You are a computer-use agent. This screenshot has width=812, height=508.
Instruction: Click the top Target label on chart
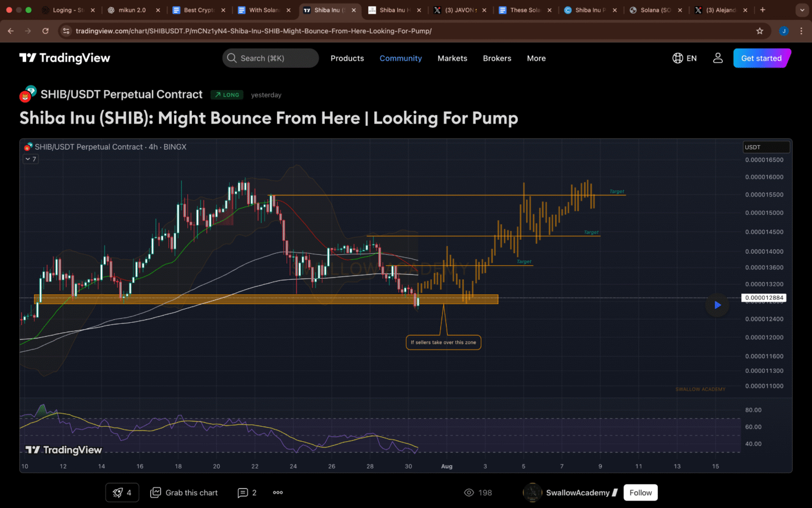pyautogui.click(x=617, y=192)
